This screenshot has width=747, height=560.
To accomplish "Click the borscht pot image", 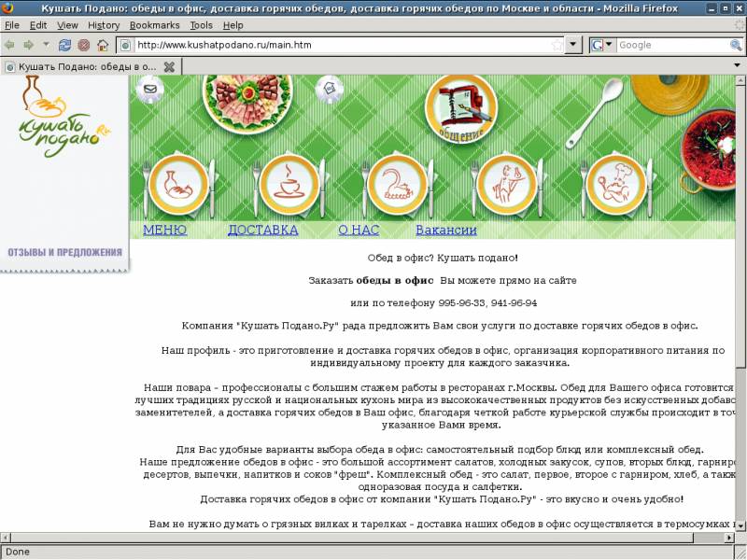I will click(x=708, y=150).
